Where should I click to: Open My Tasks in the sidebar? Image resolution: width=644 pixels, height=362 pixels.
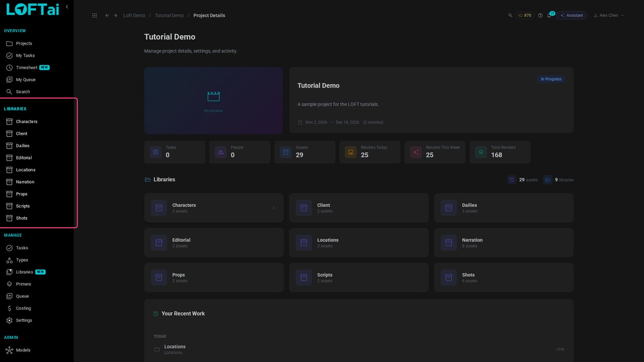coord(37,55)
